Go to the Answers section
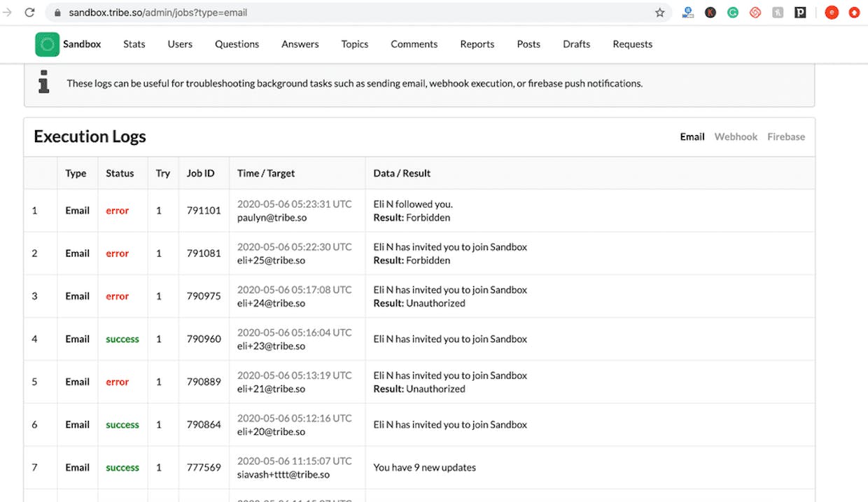This screenshot has height=502, width=868. pyautogui.click(x=300, y=44)
